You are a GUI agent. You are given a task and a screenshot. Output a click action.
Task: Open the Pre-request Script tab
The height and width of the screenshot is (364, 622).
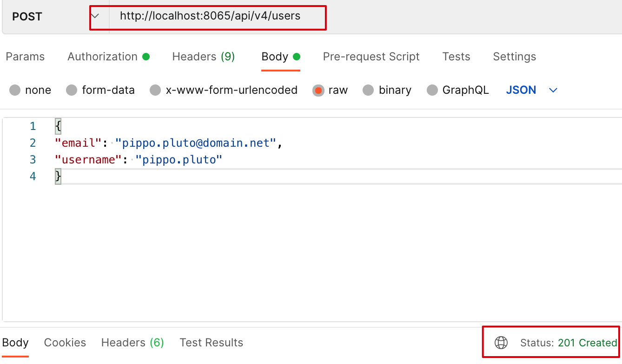[371, 57]
